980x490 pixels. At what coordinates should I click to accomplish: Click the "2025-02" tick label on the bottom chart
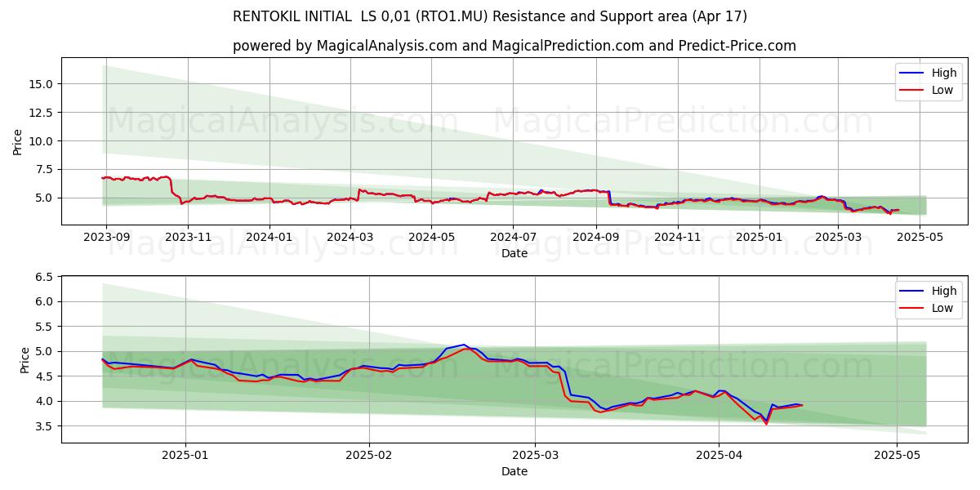click(369, 455)
